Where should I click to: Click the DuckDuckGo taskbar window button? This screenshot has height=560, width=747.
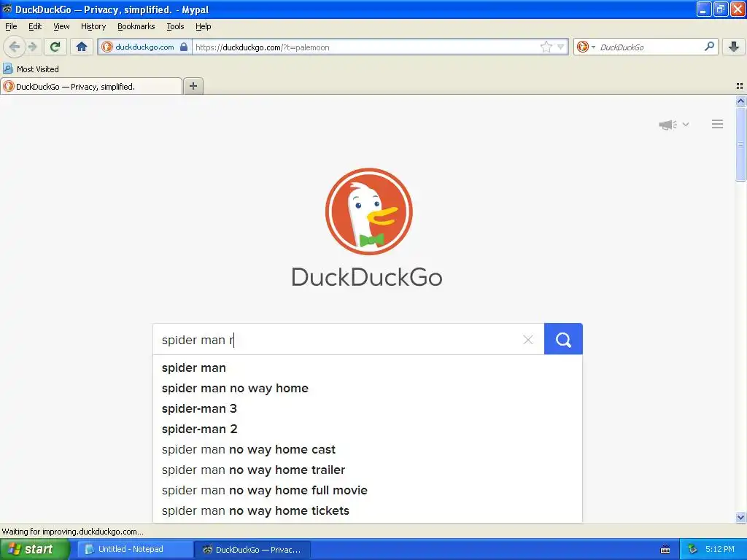tap(252, 550)
